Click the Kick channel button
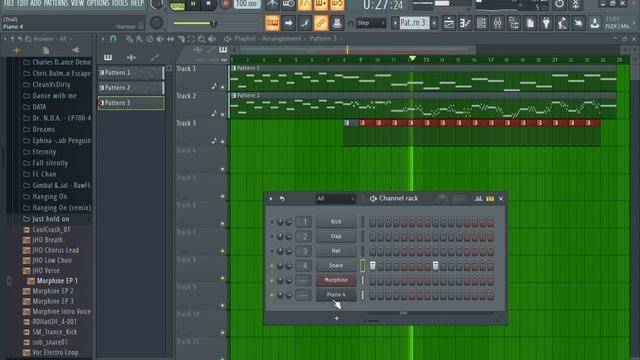Image resolution: width=640 pixels, height=360 pixels. pyautogui.click(x=336, y=222)
